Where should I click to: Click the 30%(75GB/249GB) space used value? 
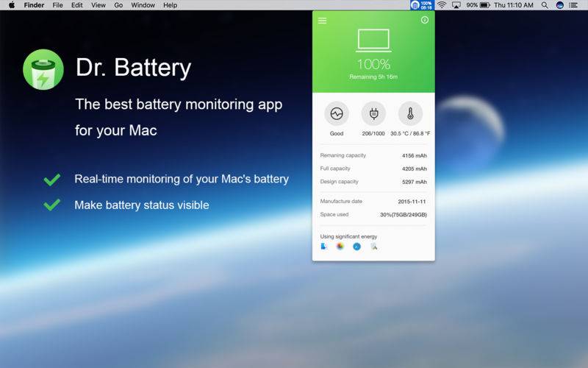[404, 215]
